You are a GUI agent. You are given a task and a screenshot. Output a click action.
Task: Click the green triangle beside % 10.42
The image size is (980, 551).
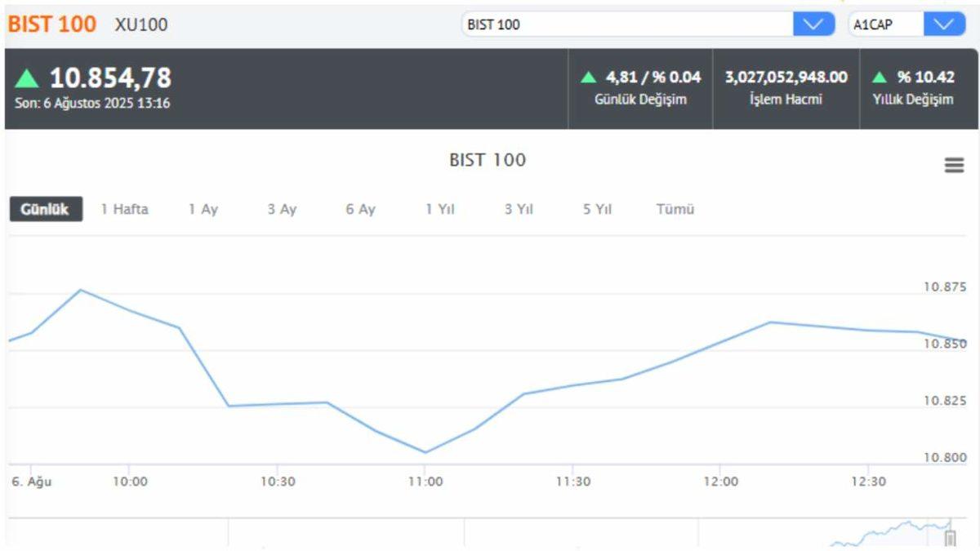(x=880, y=78)
